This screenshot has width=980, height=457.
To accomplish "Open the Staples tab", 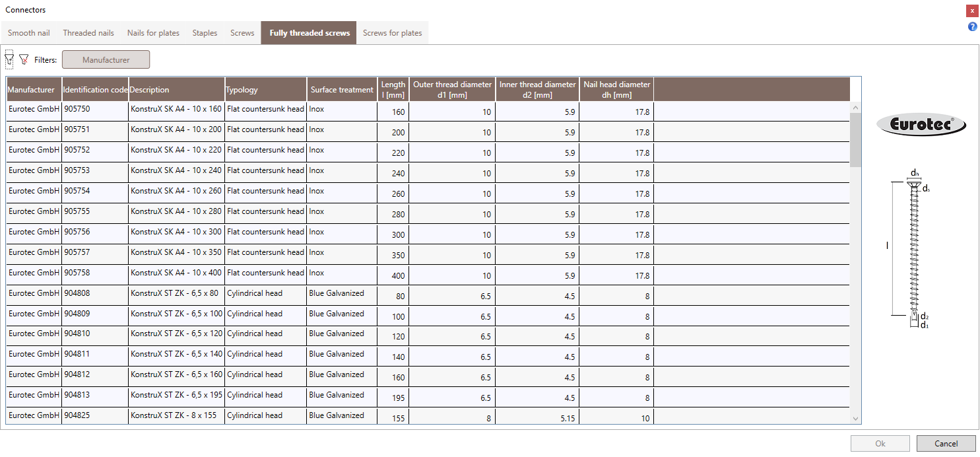I will click(205, 33).
